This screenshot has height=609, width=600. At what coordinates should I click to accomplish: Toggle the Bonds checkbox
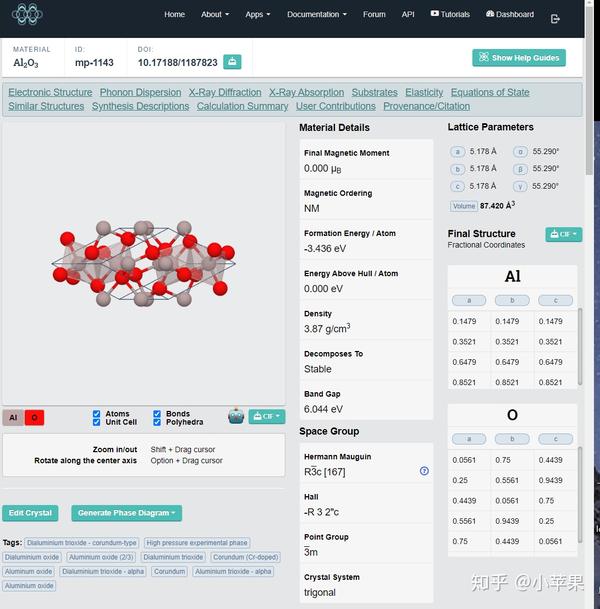coord(157,414)
